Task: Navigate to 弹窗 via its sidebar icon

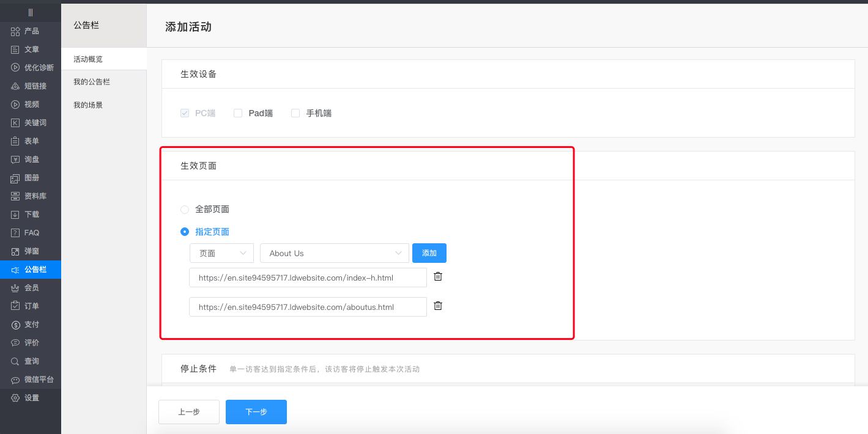Action: point(31,251)
